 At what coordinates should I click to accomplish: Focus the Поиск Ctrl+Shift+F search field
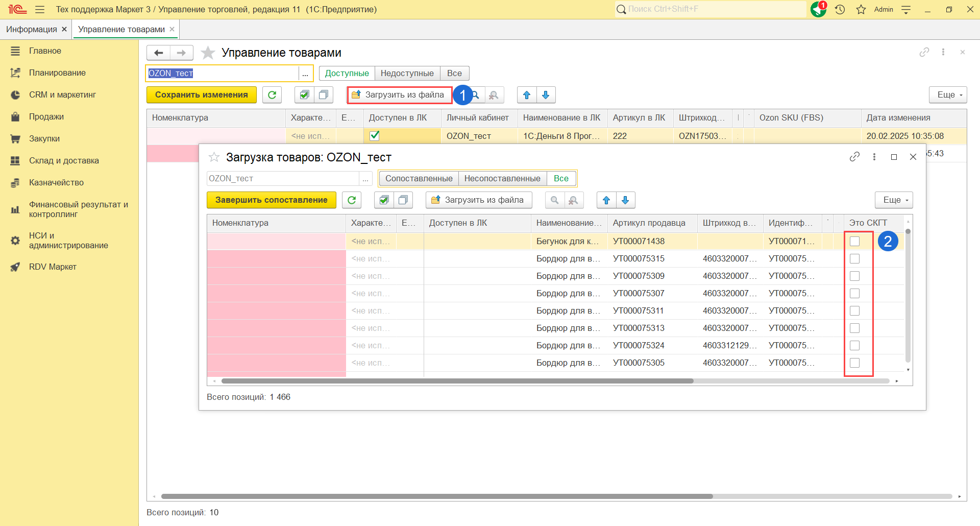pyautogui.click(x=710, y=9)
